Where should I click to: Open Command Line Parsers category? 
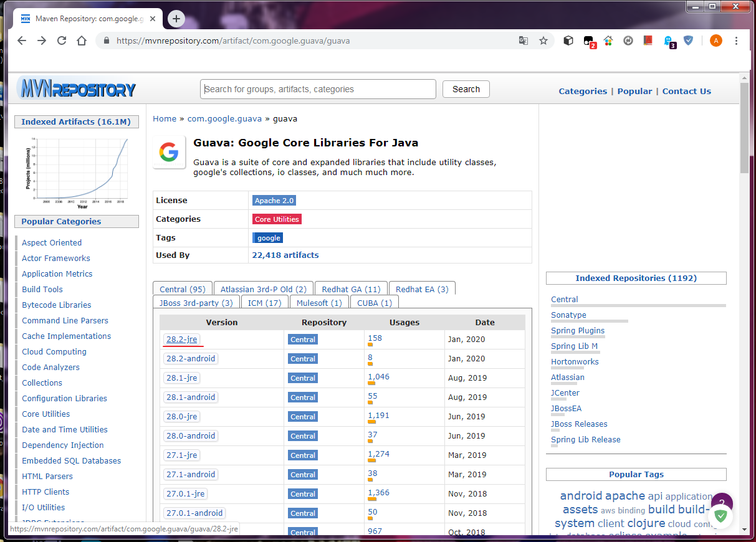pyautogui.click(x=65, y=321)
